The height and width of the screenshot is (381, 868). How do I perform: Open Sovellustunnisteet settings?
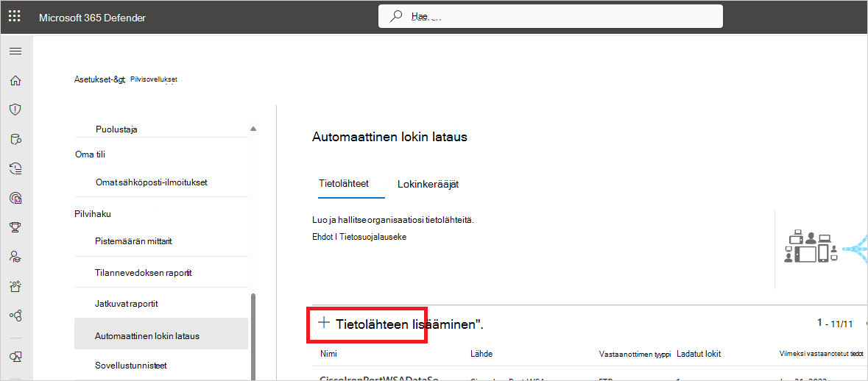click(130, 365)
